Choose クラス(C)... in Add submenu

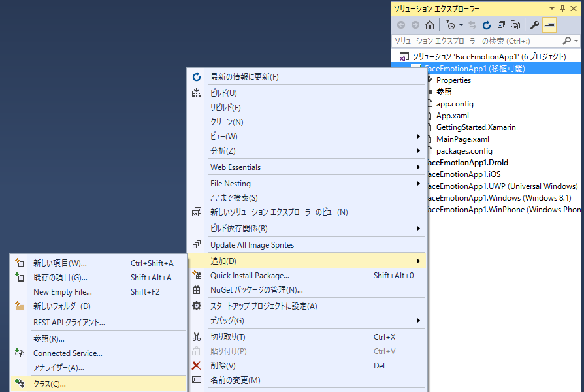tap(99, 384)
